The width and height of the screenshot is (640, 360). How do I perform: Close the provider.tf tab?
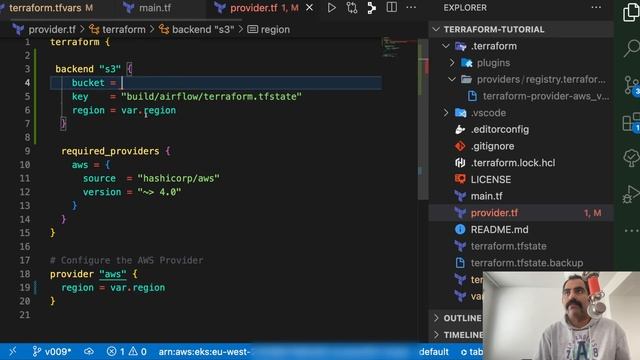pyautogui.click(x=309, y=8)
